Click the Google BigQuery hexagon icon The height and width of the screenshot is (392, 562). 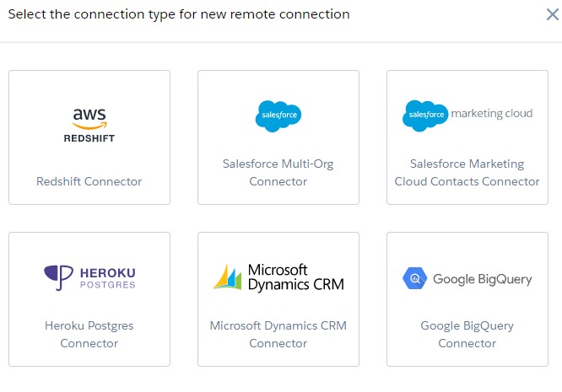click(414, 278)
